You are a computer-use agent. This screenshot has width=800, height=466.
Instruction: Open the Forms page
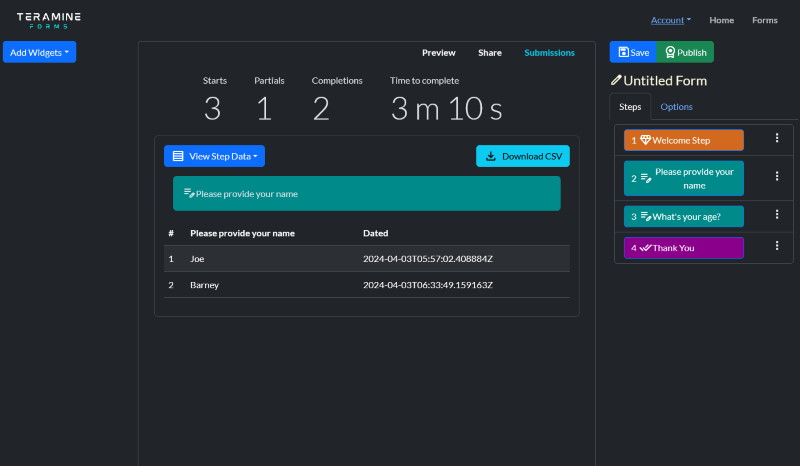tap(764, 20)
